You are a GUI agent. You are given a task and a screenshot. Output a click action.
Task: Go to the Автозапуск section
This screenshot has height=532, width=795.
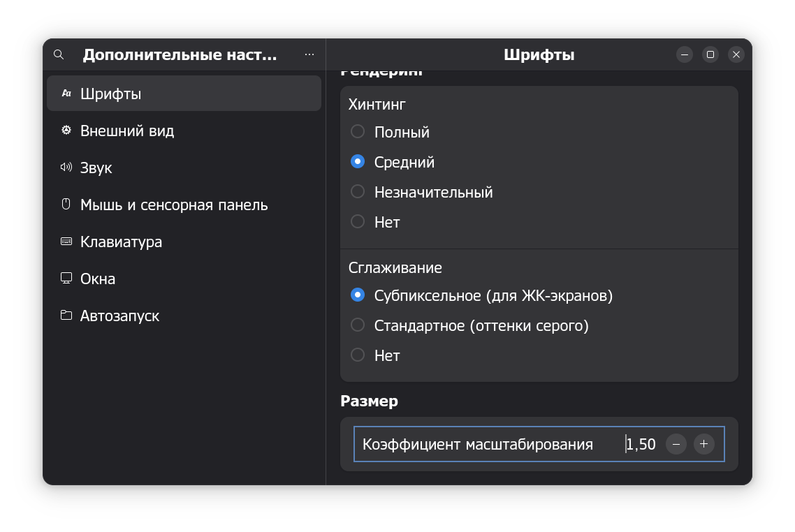click(x=119, y=316)
